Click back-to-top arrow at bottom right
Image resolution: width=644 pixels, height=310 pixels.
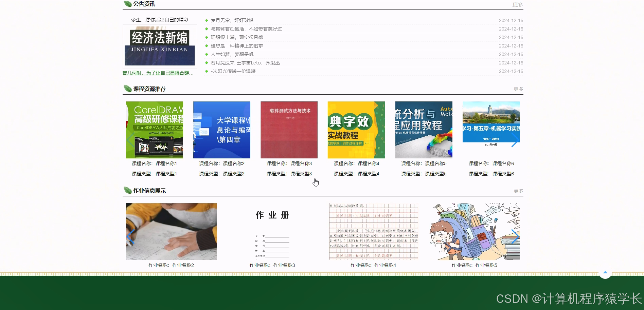tap(605, 272)
